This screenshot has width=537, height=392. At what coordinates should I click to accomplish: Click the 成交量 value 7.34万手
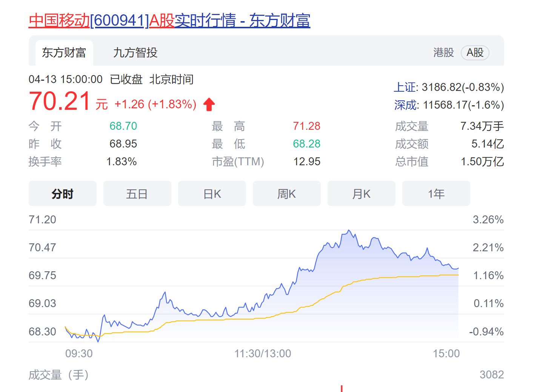(x=482, y=126)
